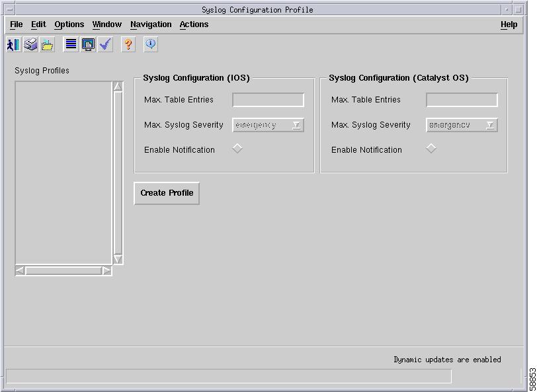Click the blue checkmark toolbar icon

(105, 44)
